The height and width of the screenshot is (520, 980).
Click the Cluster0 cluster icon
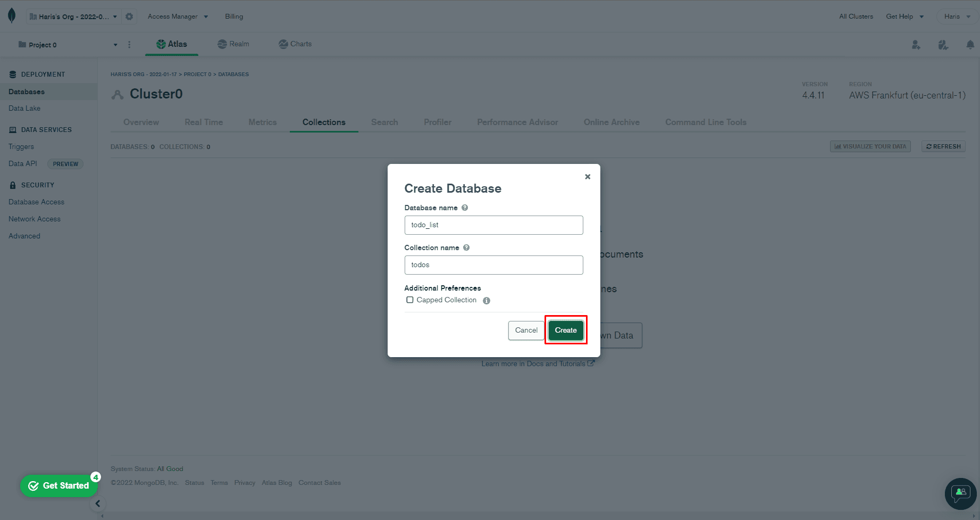tap(117, 95)
